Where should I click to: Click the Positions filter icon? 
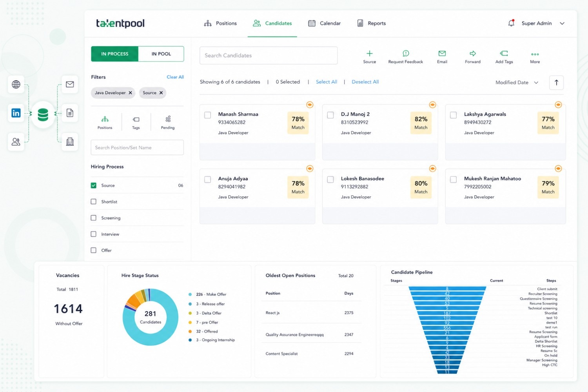point(105,119)
